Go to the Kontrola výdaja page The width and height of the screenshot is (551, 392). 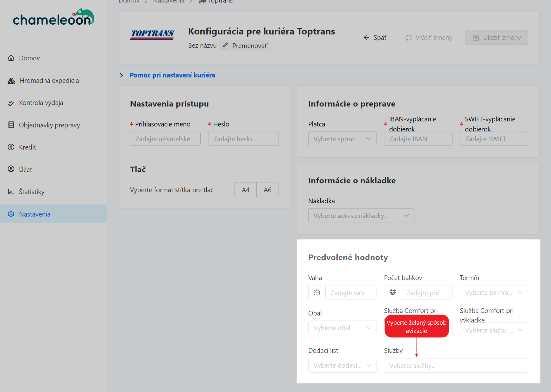pos(54,103)
